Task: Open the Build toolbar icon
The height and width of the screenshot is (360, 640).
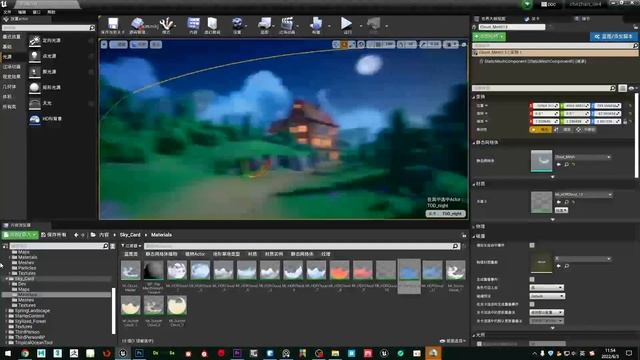Action: [x=316, y=23]
